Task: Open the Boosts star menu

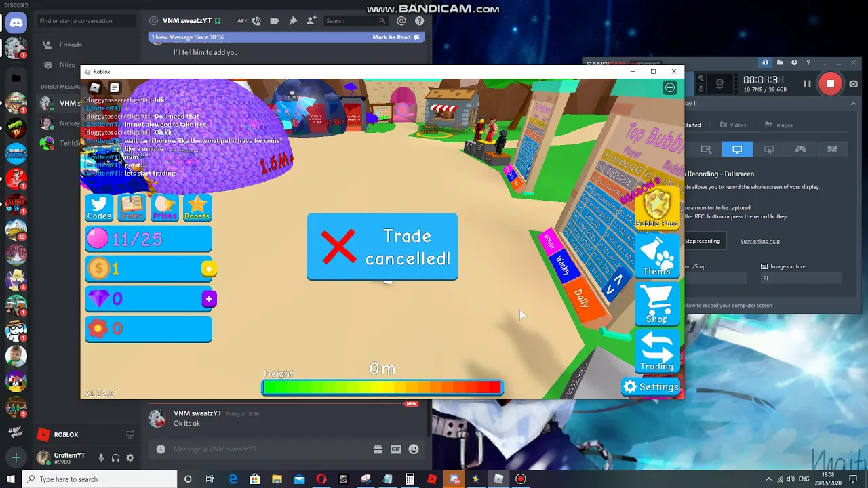Action: (197, 207)
